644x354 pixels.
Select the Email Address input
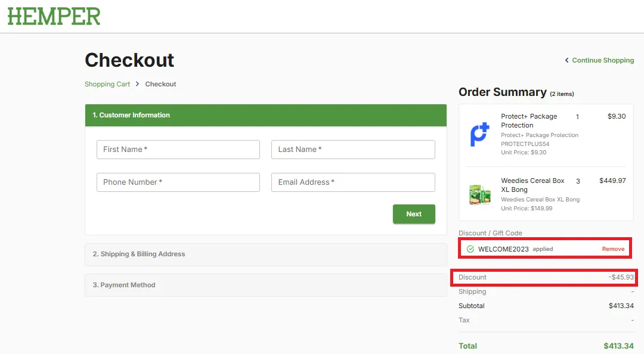(x=353, y=182)
